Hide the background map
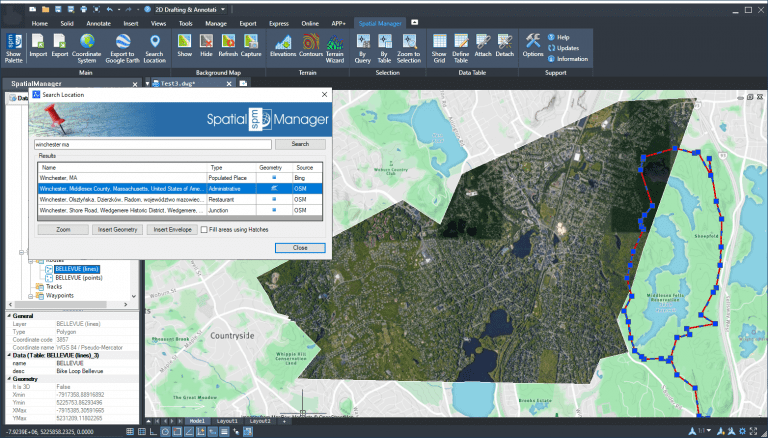 [206, 46]
